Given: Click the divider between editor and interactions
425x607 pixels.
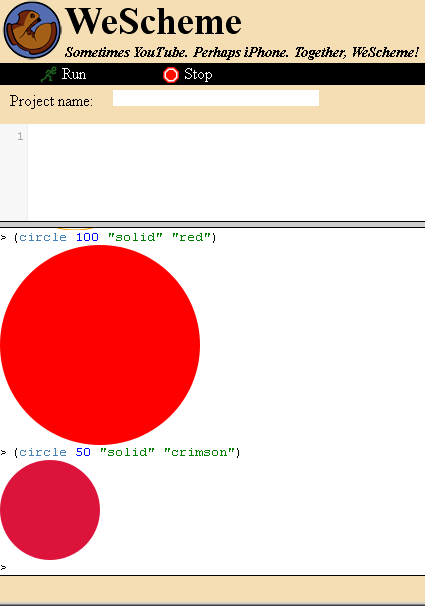Looking at the screenshot, I should (212, 225).
